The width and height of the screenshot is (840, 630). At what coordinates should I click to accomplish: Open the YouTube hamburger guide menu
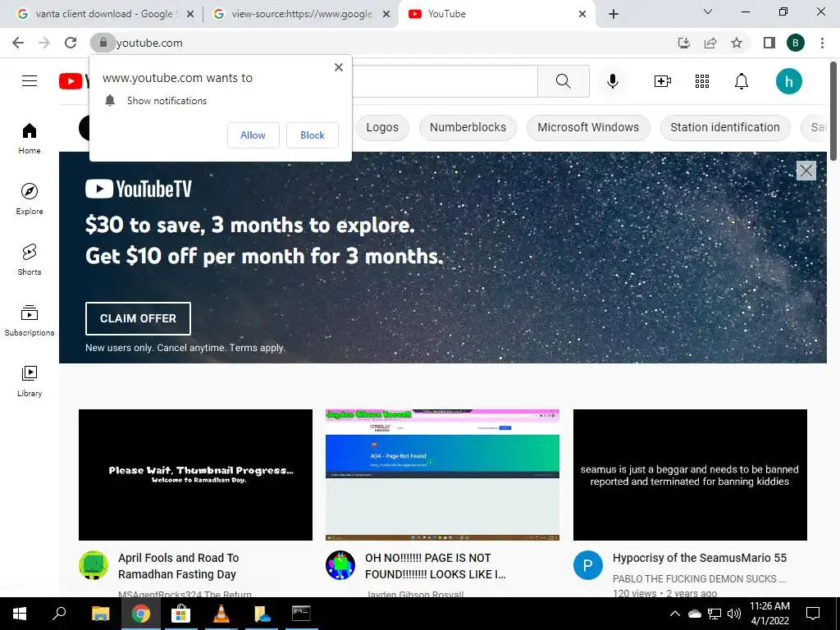coord(30,81)
